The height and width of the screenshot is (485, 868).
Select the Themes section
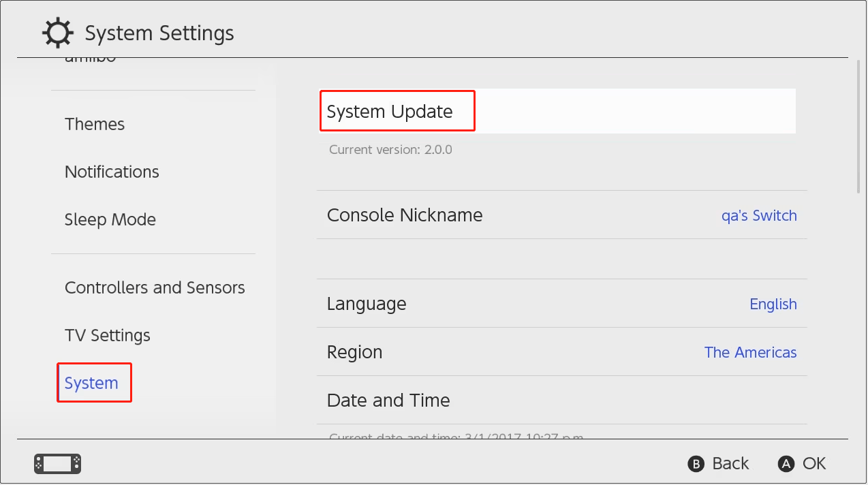pyautogui.click(x=95, y=124)
